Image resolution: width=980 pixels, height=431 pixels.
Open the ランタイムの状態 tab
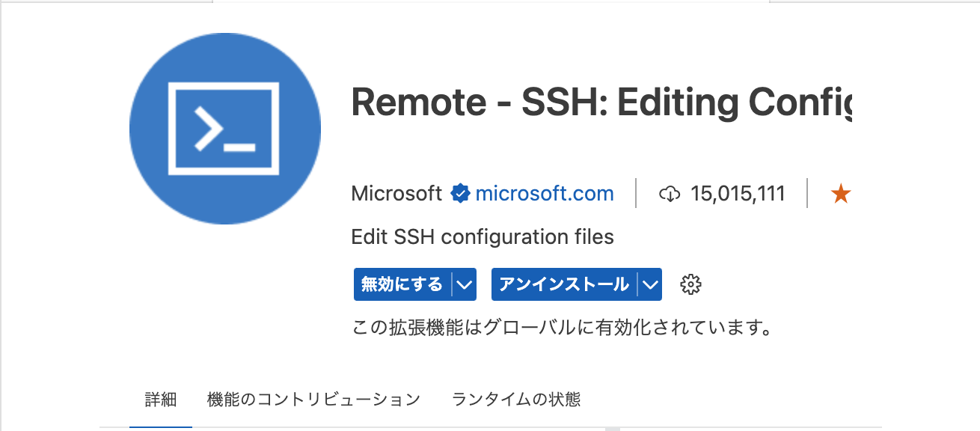[515, 400]
